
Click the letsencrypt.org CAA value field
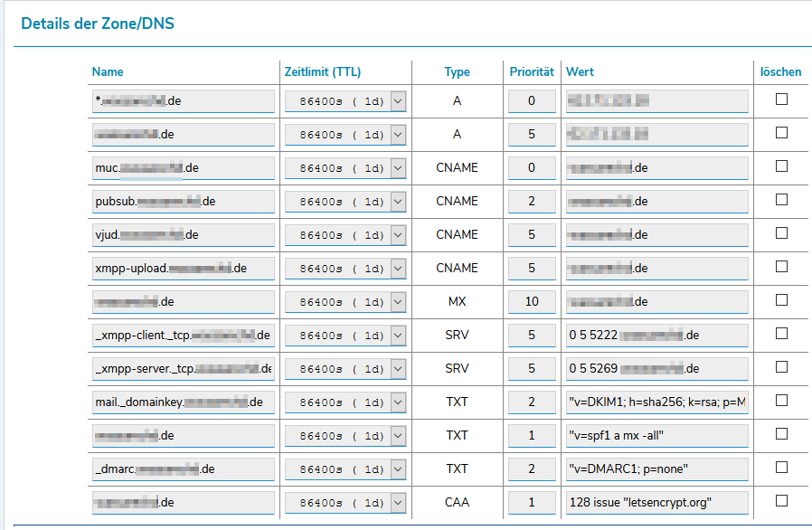pyautogui.click(x=656, y=502)
